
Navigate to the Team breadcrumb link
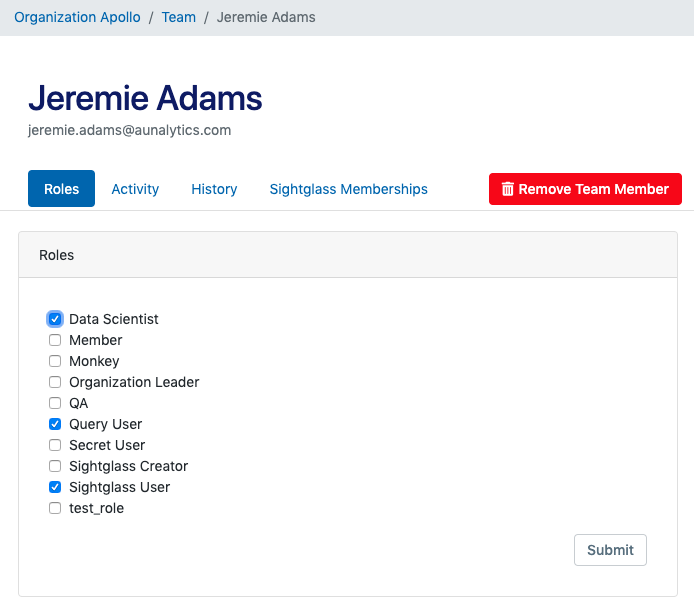click(179, 17)
